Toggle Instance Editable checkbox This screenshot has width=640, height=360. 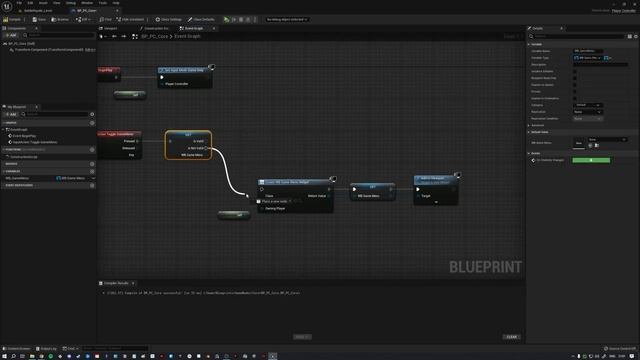[x=575, y=71]
